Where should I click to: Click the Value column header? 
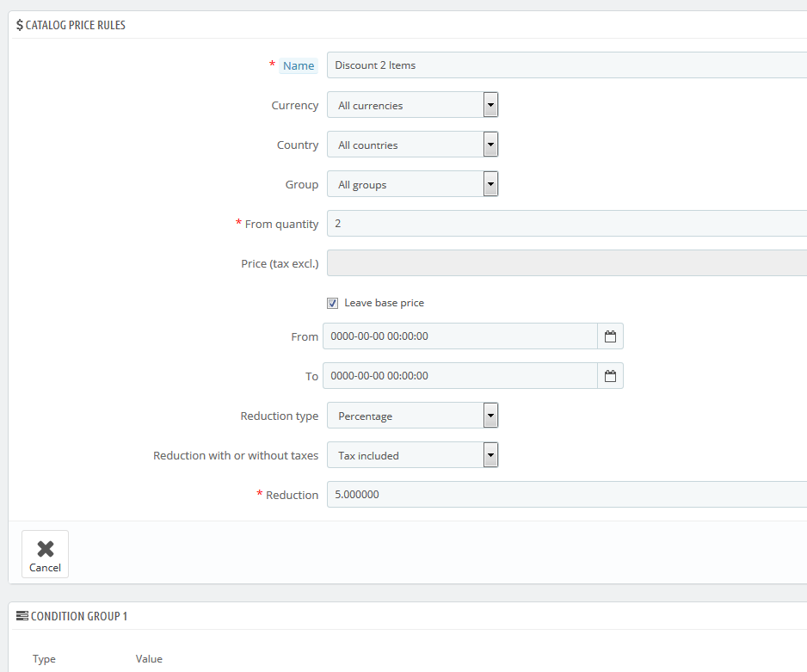[149, 659]
